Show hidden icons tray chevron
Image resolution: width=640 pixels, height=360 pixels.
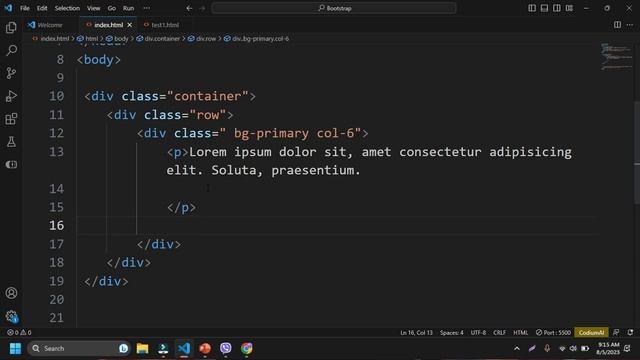(x=517, y=349)
